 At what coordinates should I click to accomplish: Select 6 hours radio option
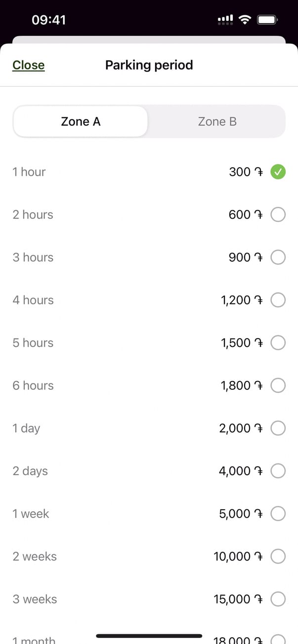point(278,385)
